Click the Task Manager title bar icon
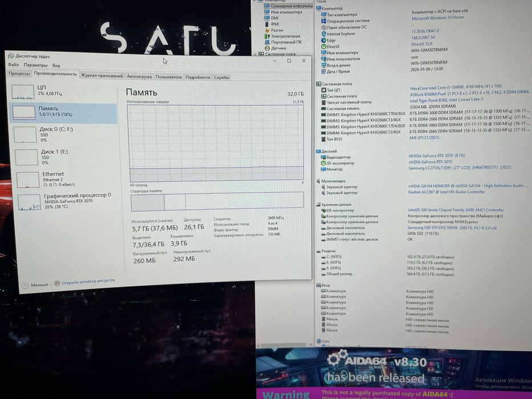 (11, 56)
